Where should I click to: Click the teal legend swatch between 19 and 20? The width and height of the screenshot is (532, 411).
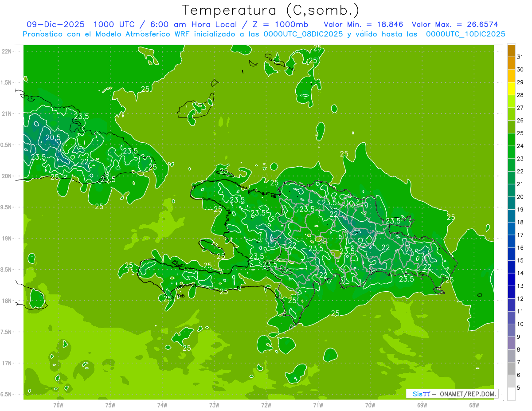pyautogui.click(x=511, y=203)
